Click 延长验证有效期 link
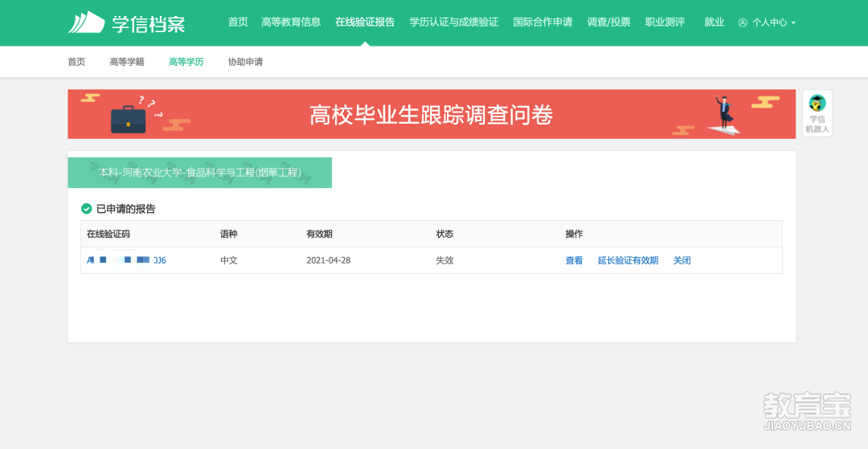 (628, 260)
